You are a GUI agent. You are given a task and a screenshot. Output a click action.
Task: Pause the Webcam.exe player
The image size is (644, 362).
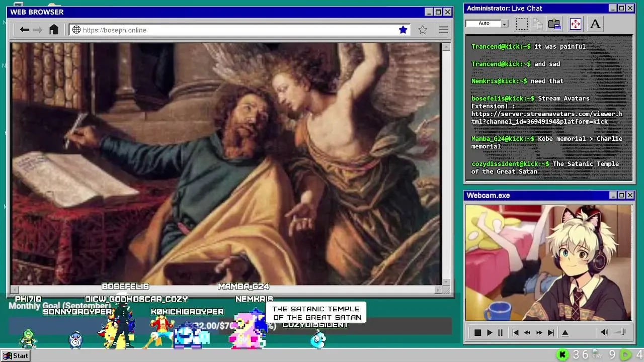point(500,332)
